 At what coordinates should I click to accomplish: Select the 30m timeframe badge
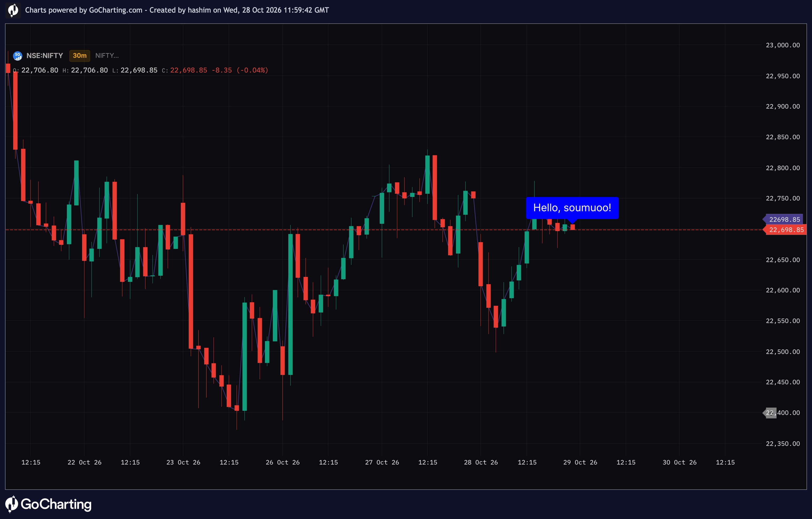click(80, 56)
